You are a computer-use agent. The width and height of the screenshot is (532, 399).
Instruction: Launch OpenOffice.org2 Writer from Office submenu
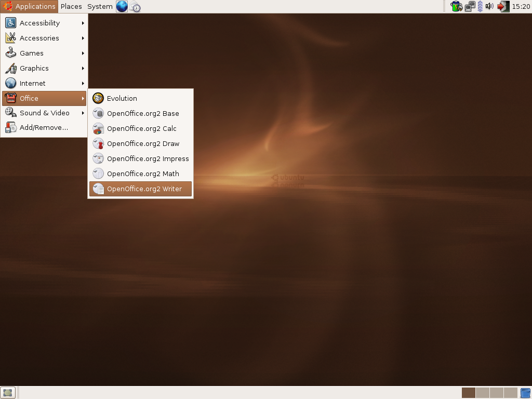(140, 189)
